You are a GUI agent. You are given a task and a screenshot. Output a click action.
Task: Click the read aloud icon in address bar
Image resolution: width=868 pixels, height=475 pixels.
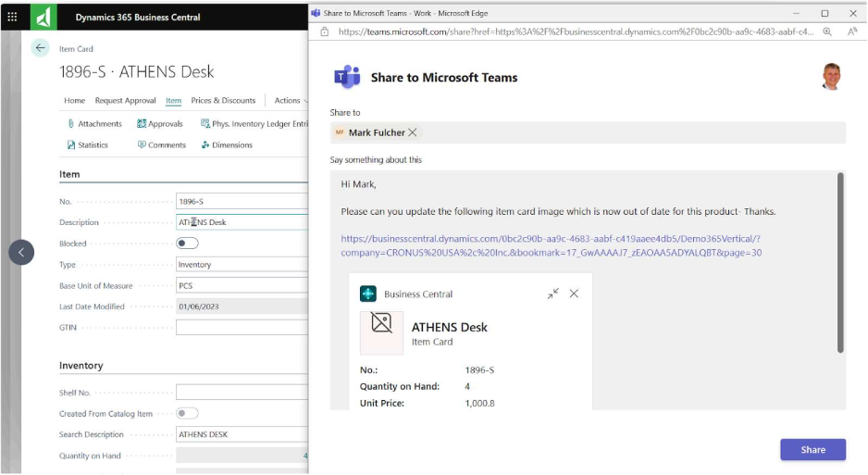tap(852, 31)
